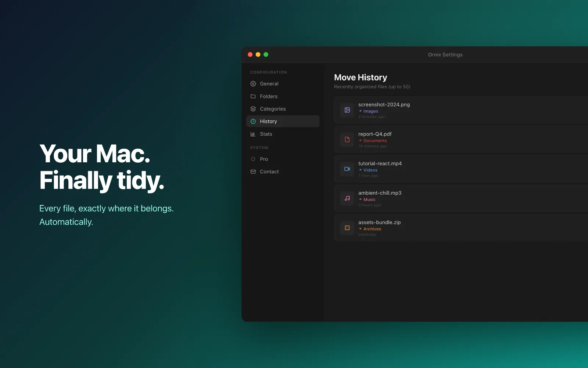Screen dimensions: 588x368
Task: Click the video icon for tutorial-react.mp4
Action: point(347,169)
